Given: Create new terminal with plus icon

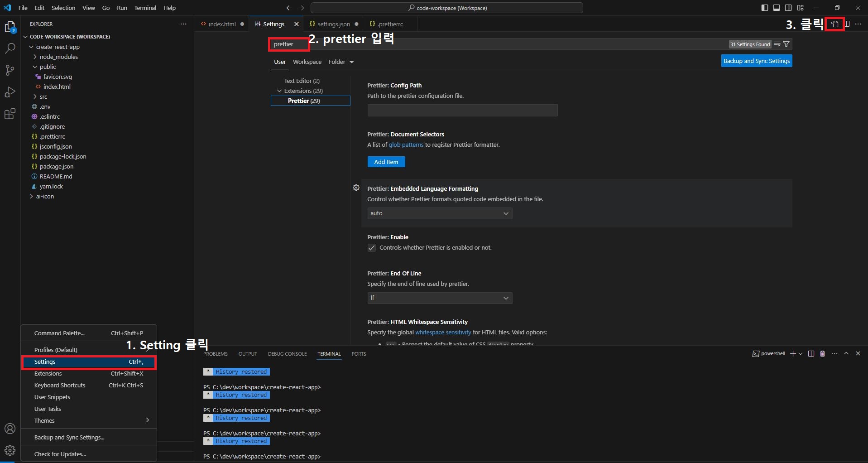Looking at the screenshot, I should (793, 353).
